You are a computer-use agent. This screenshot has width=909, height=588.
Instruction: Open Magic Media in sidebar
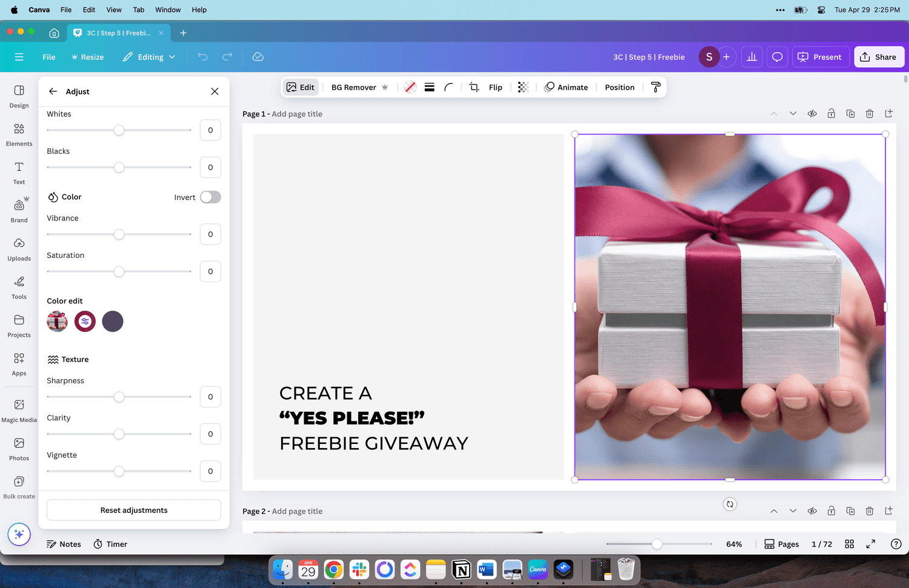coord(19,410)
